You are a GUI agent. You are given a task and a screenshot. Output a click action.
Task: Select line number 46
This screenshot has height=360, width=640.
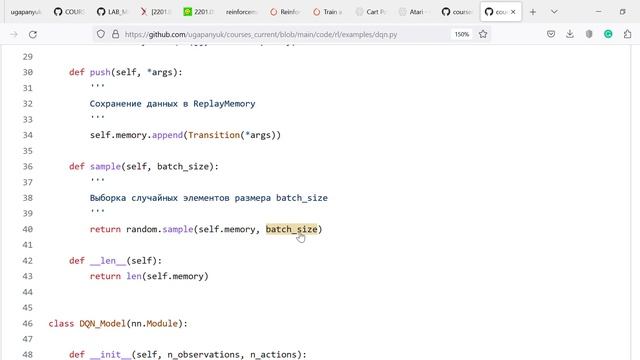tap(28, 324)
